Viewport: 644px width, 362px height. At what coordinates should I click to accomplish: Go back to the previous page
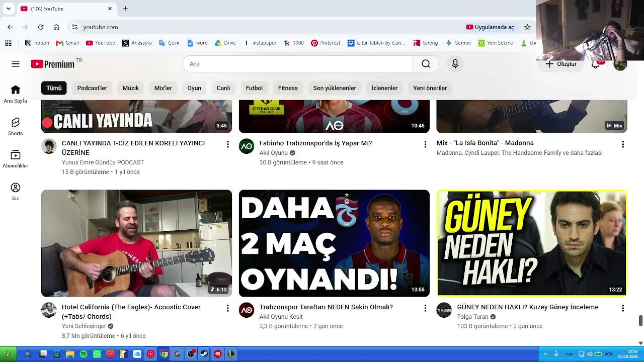click(x=10, y=27)
